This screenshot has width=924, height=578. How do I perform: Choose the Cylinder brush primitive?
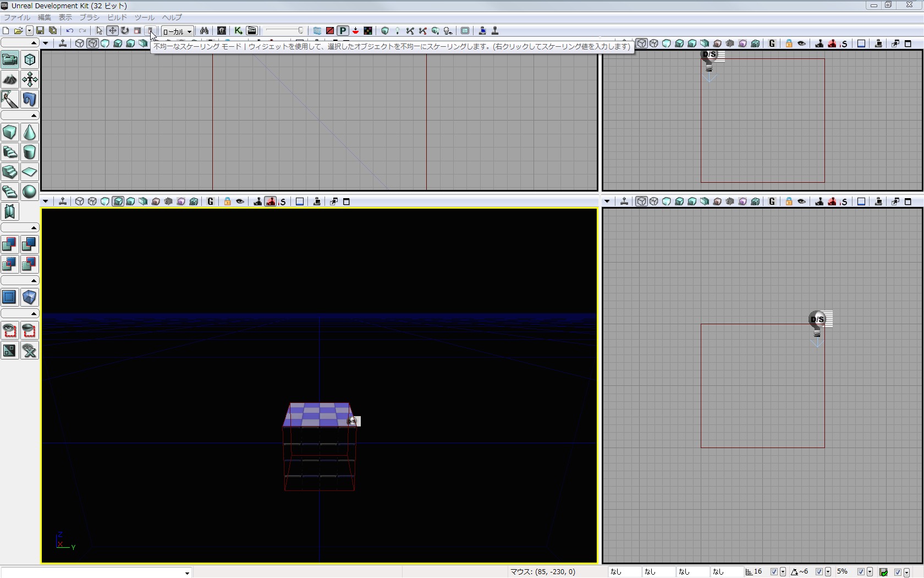[30, 152]
